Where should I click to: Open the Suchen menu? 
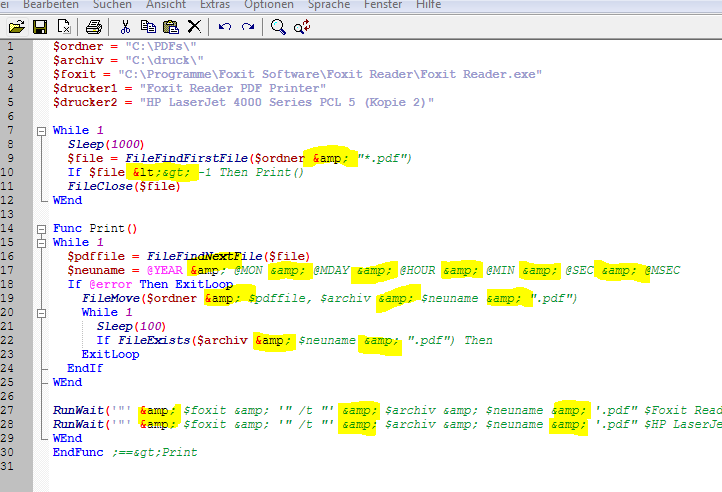(111, 5)
